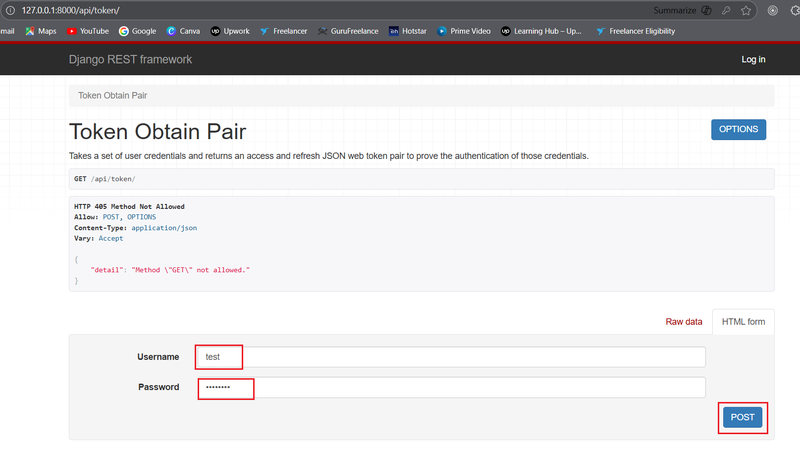The image size is (800, 449).
Task: Click the Username field label
Action: (x=158, y=357)
